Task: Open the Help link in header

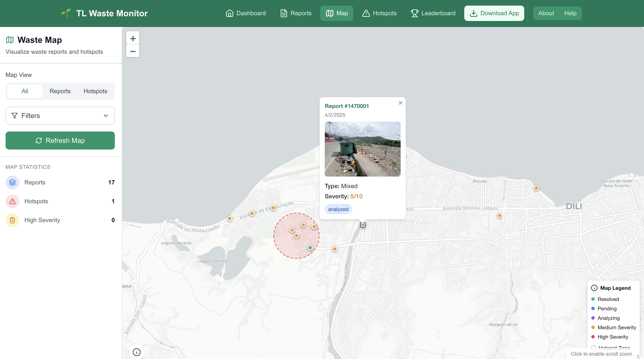Action: pos(570,13)
